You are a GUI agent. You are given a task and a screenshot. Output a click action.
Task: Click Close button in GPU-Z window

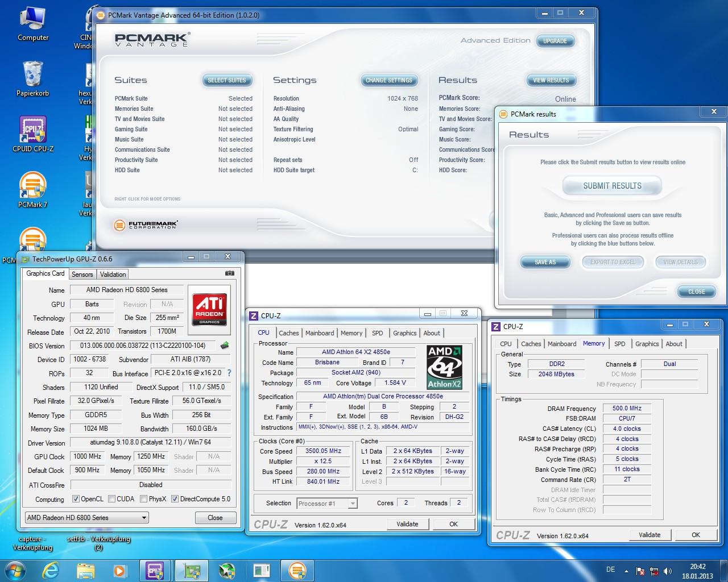point(215,518)
